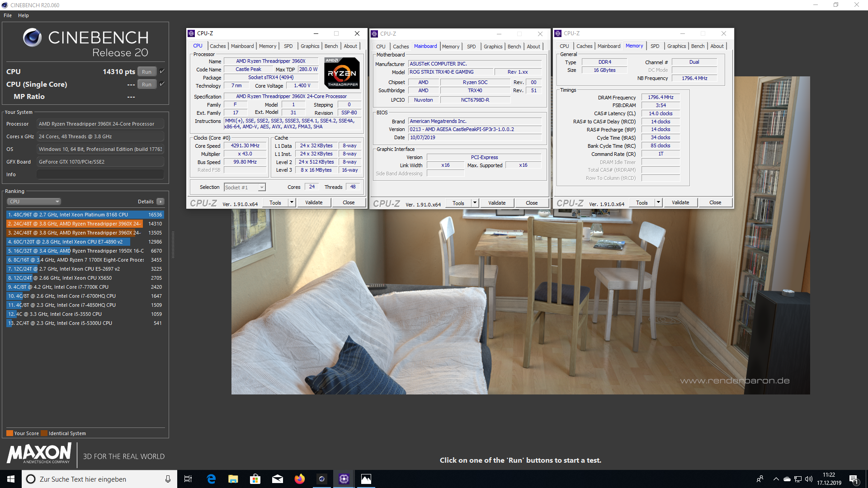This screenshot has height=488, width=868.
Task: Click the Info input field
Action: [100, 174]
